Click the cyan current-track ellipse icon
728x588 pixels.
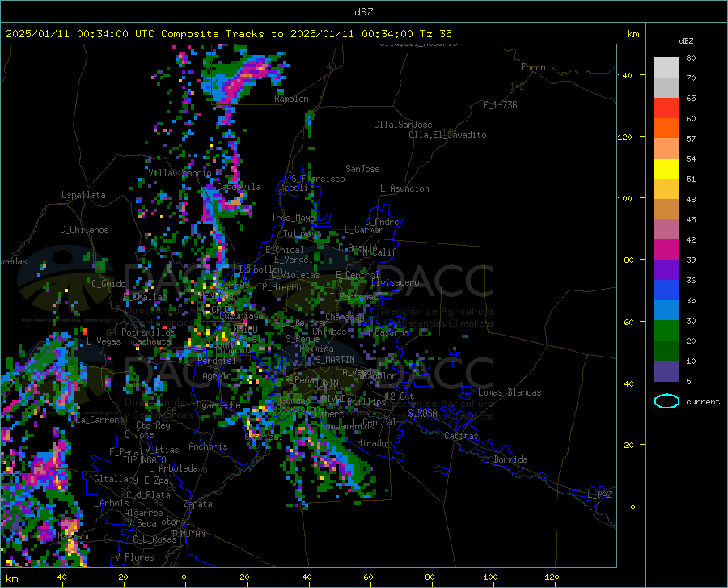(x=667, y=401)
